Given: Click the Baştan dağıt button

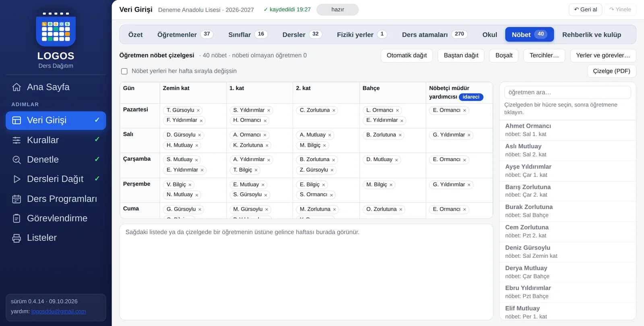Looking at the screenshot, I should (461, 56).
